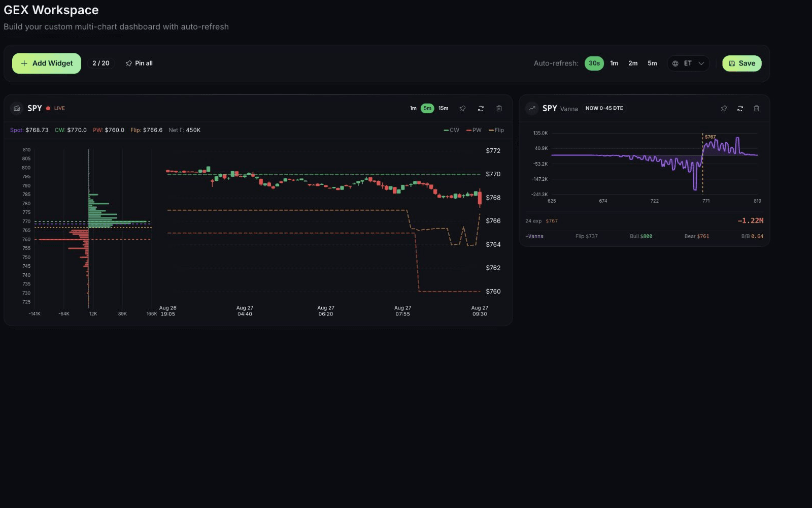812x508 pixels.
Task: Click the globe icon in timezone selector
Action: (x=675, y=63)
